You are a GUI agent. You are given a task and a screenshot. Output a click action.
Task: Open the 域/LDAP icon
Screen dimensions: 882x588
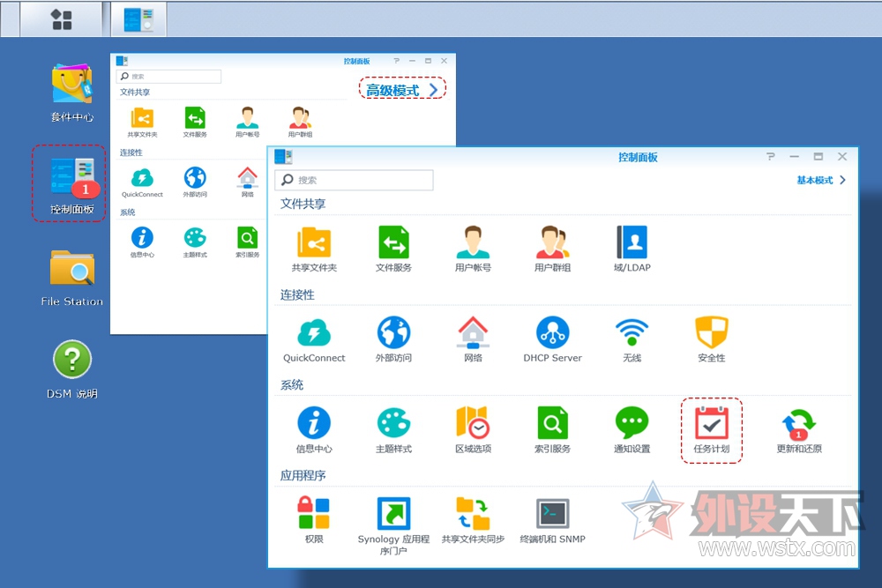pyautogui.click(x=632, y=249)
